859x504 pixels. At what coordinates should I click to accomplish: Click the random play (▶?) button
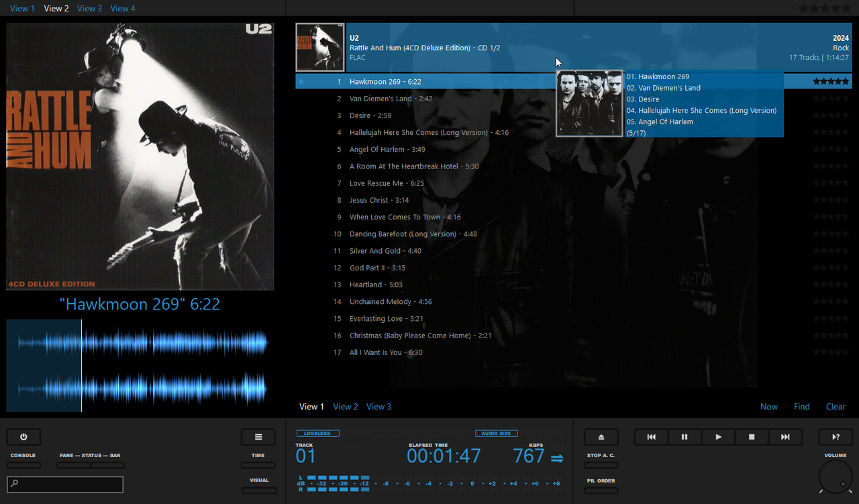(836, 437)
